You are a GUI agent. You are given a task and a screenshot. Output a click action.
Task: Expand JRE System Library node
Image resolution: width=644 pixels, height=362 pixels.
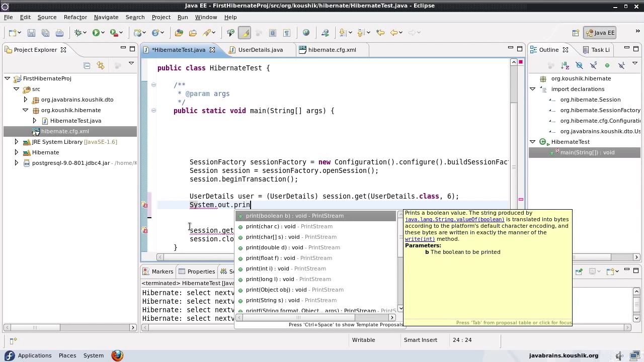16,142
